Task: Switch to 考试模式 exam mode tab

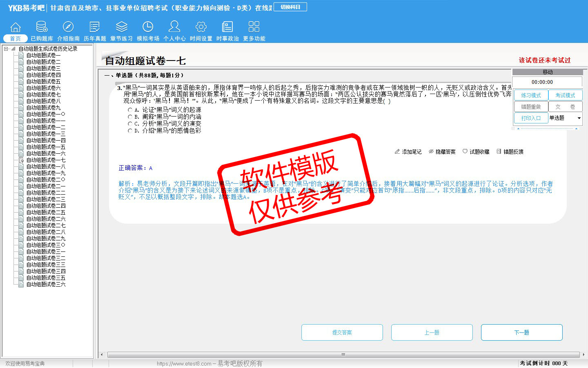Action: [x=565, y=95]
